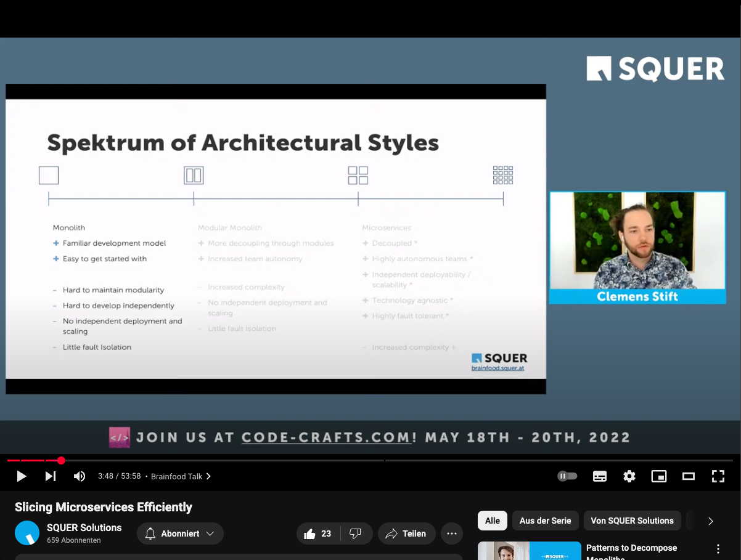Viewport: 741px width, 560px height.
Task: Open the video settings gear
Action: [x=629, y=476]
